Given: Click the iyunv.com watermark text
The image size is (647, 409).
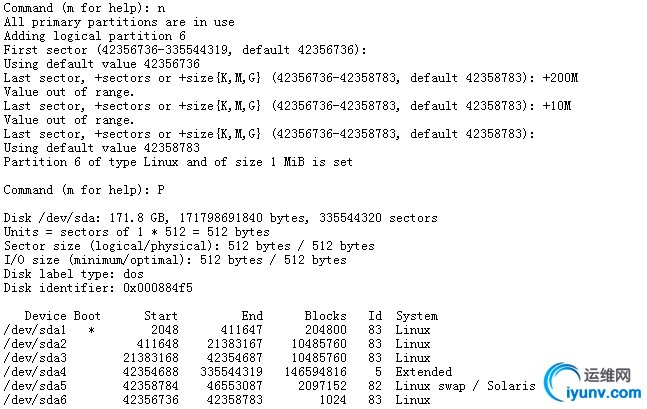Looking at the screenshot, I should pyautogui.click(x=604, y=393).
